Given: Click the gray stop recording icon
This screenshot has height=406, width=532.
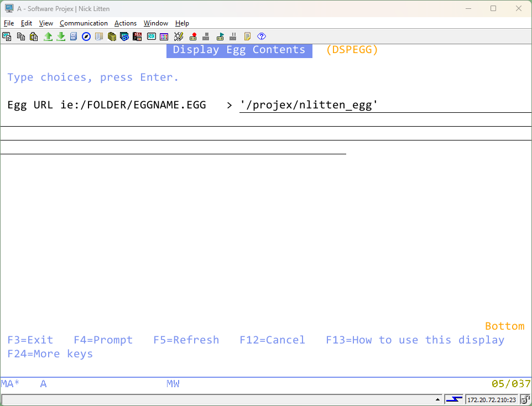Looking at the screenshot, I should [206, 37].
